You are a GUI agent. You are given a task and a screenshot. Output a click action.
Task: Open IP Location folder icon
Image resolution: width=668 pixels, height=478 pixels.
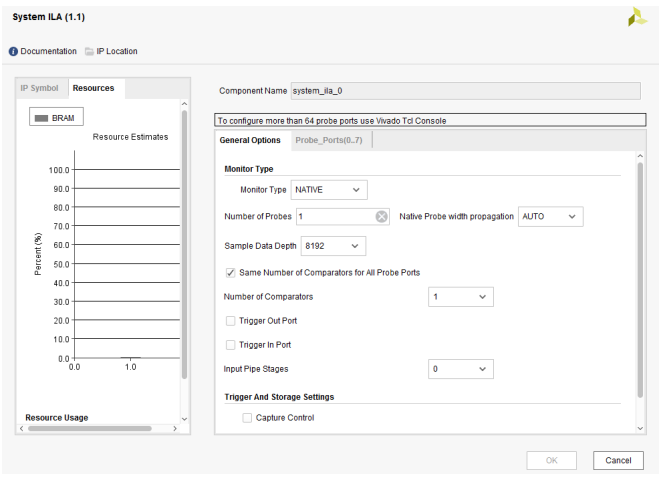point(89,51)
